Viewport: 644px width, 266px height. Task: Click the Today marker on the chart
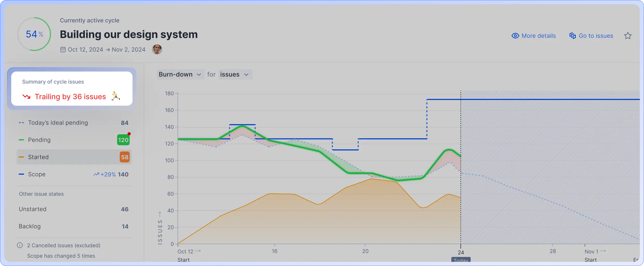tap(460, 260)
